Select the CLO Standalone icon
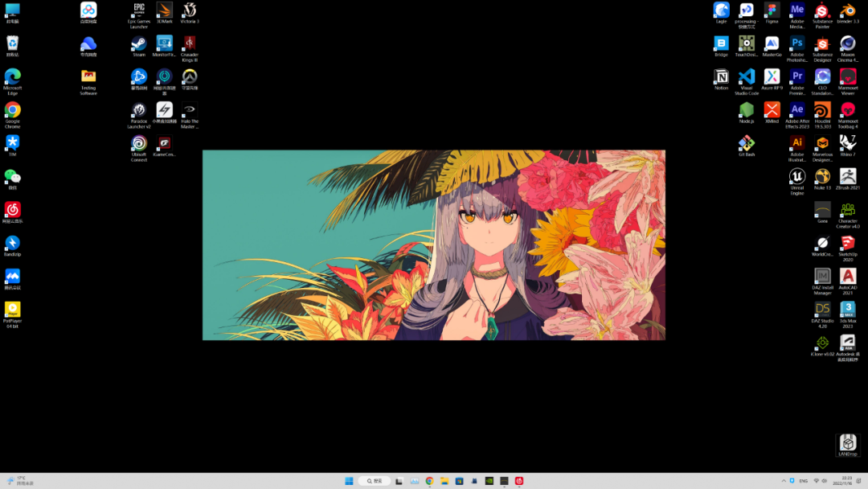This screenshot has width=868, height=489. pos(823,82)
